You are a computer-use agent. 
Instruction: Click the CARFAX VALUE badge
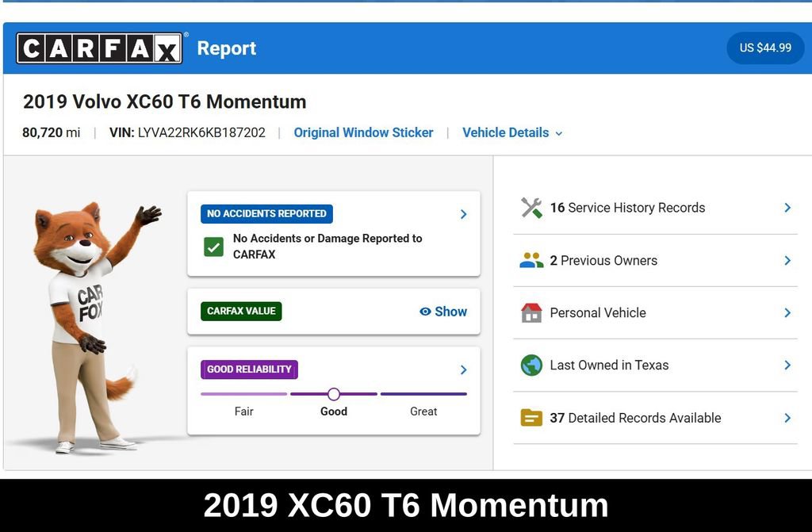(x=241, y=312)
